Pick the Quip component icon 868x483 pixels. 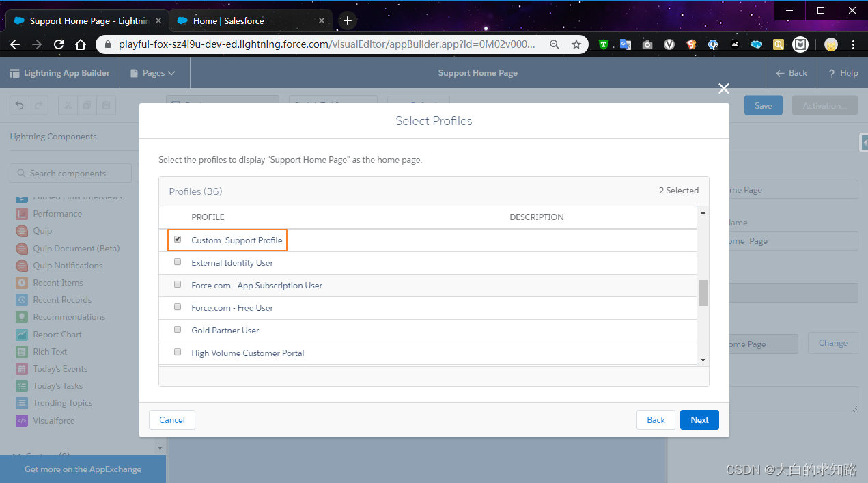click(22, 231)
